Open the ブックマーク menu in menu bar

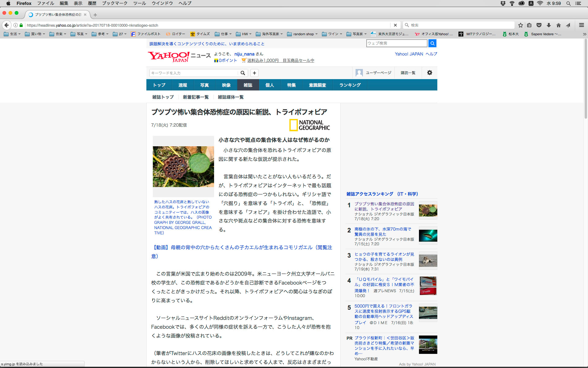pyautogui.click(x=115, y=3)
